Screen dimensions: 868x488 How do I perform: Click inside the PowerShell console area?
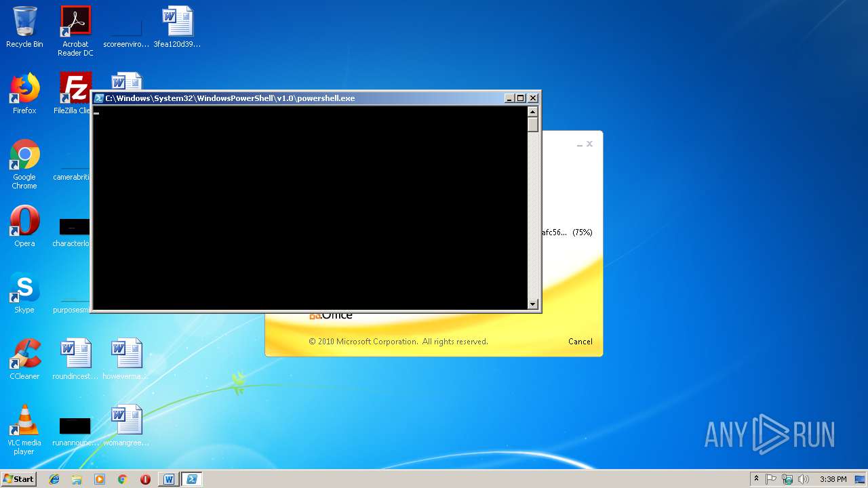(310, 208)
